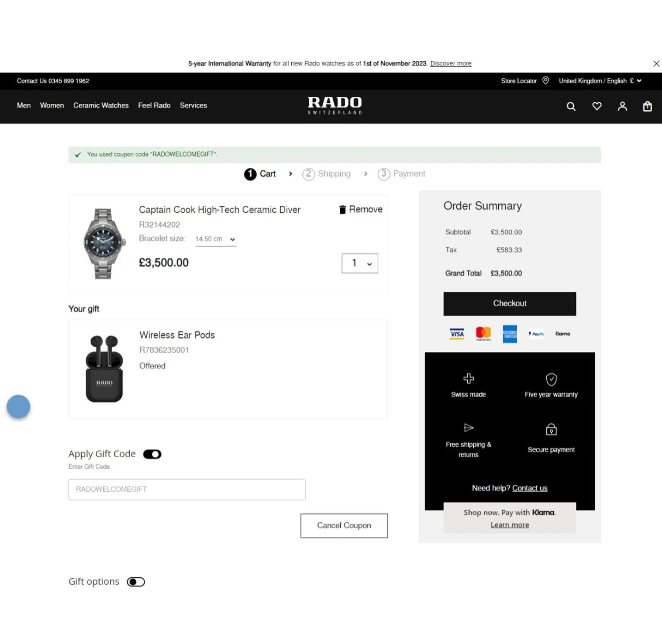This screenshot has height=644, width=662.
Task: Click the Checkout button
Action: [x=510, y=304]
